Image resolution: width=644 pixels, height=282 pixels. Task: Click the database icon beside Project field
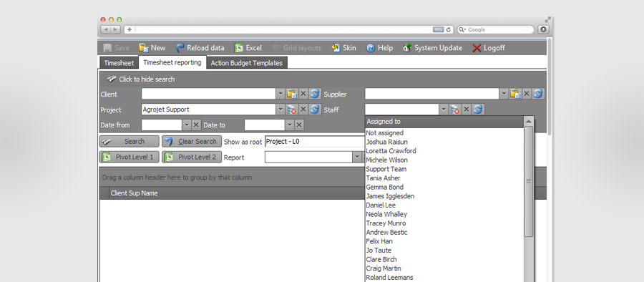[x=292, y=110]
